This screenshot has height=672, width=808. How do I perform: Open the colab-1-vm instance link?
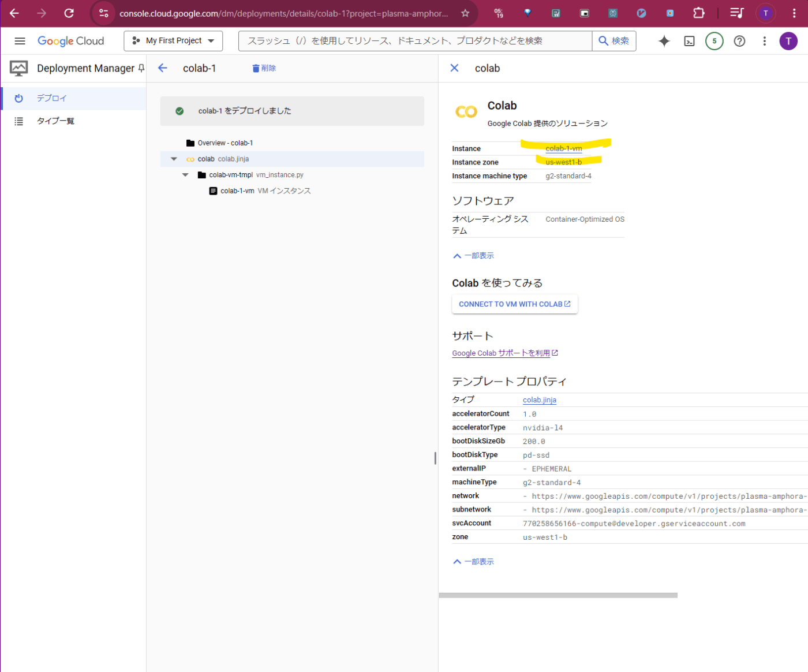coord(564,148)
